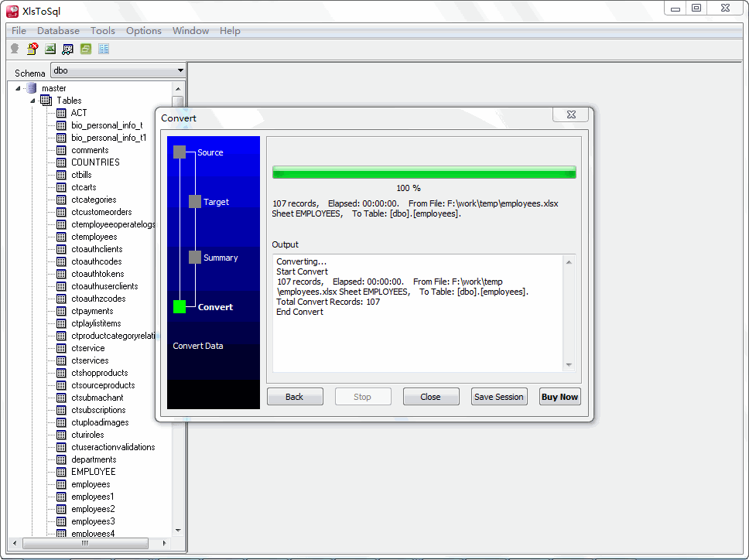Click the table icon beside ACT
Viewport: 749px width, 560px height.
point(61,113)
